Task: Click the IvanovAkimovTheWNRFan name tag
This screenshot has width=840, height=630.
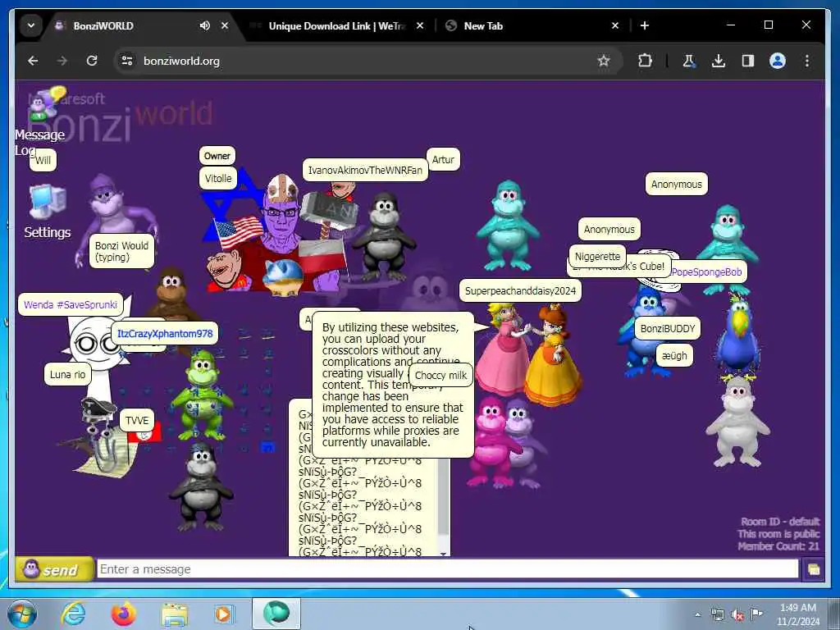Action: click(365, 171)
